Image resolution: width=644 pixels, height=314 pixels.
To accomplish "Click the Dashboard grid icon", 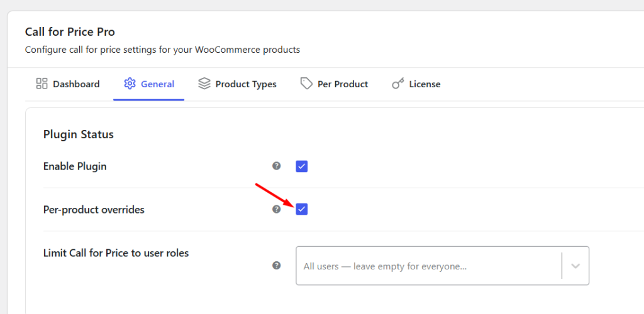I will [x=42, y=84].
